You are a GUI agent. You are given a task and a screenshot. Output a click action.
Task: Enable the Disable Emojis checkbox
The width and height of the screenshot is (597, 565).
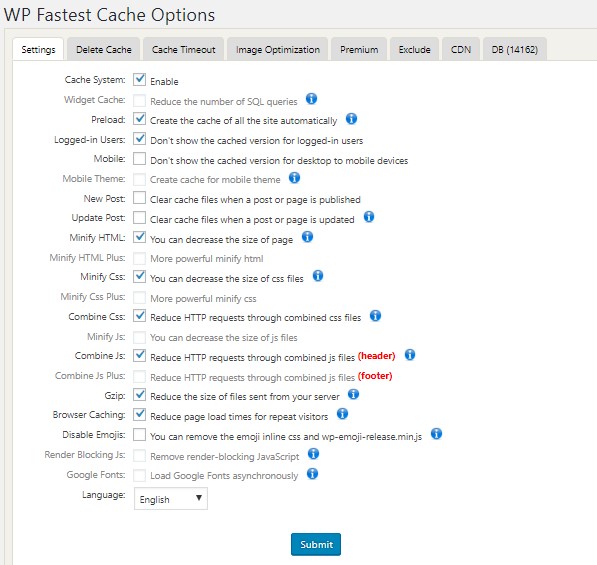click(139, 434)
